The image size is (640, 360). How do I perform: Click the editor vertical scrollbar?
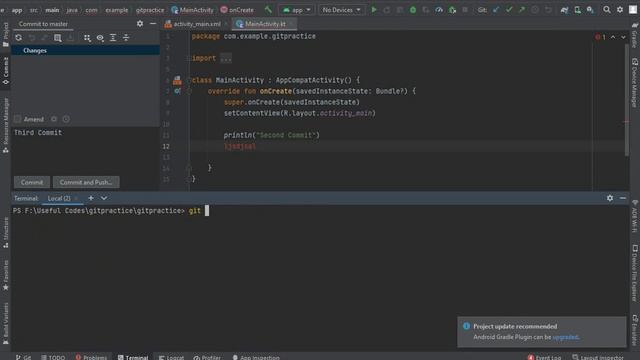coord(627,99)
